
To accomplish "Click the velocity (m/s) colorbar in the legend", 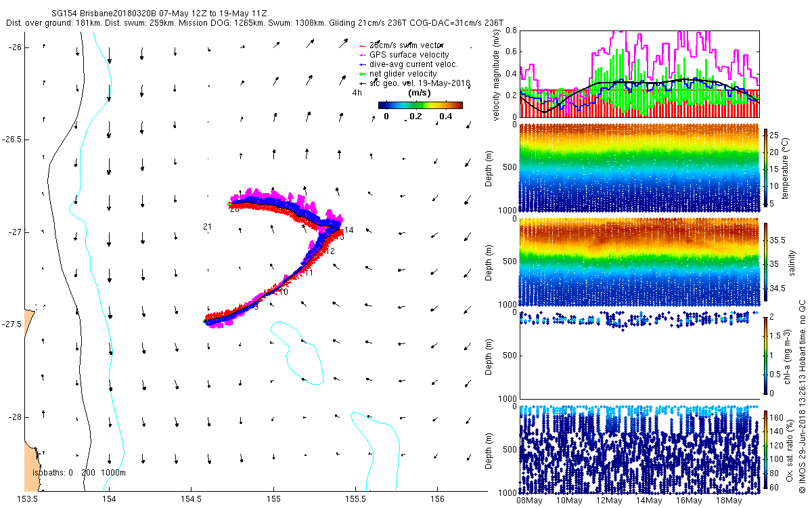I will [x=420, y=105].
